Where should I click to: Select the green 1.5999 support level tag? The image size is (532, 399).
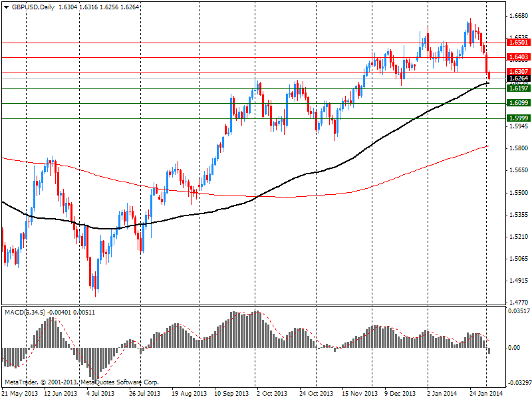[517, 118]
